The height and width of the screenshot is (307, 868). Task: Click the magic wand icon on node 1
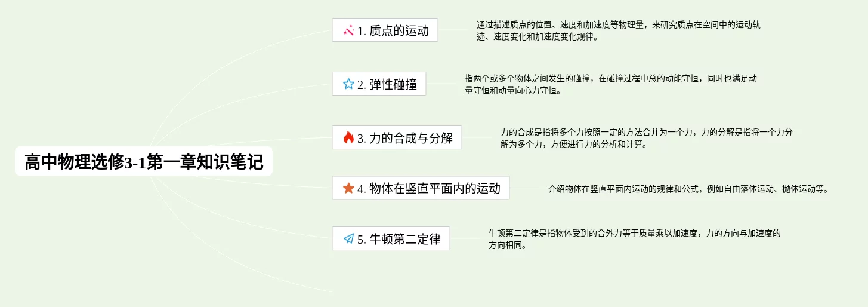(348, 30)
